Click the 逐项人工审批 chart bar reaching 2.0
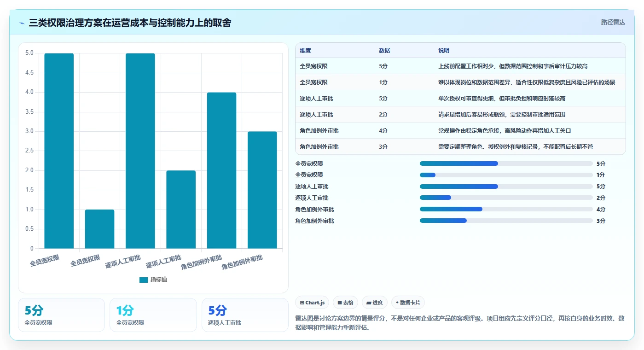The image size is (644, 350). (181, 210)
